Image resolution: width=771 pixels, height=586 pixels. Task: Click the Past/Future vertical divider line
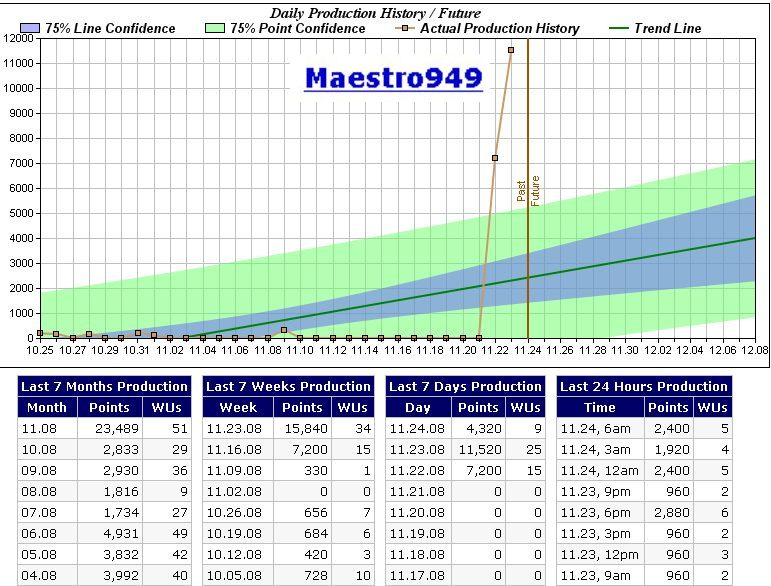[528, 250]
